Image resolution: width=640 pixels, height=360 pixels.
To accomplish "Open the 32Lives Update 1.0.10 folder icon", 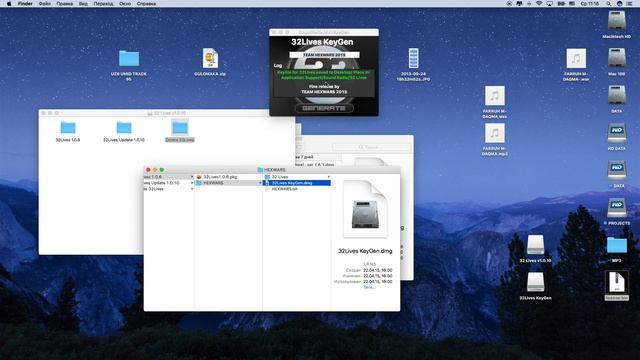I will pos(124,127).
